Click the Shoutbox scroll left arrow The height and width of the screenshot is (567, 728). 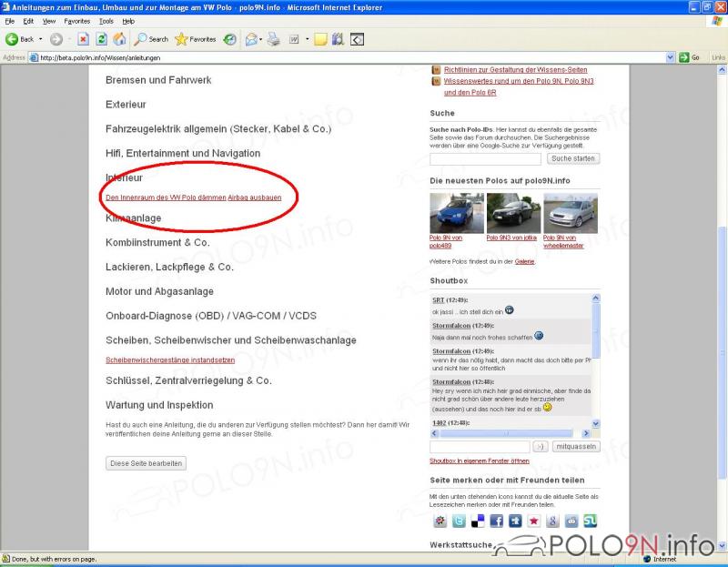pos(435,433)
